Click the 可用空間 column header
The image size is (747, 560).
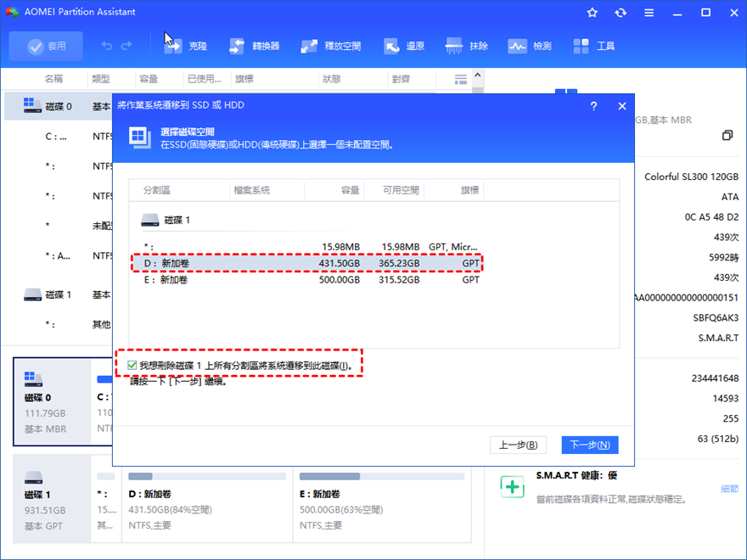(x=401, y=190)
